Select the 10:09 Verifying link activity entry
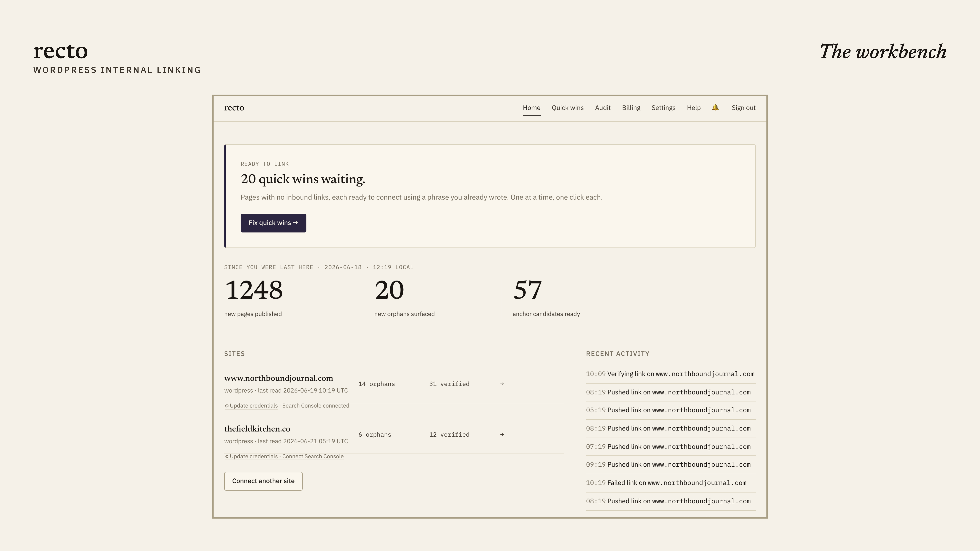The height and width of the screenshot is (551, 980). point(670,374)
